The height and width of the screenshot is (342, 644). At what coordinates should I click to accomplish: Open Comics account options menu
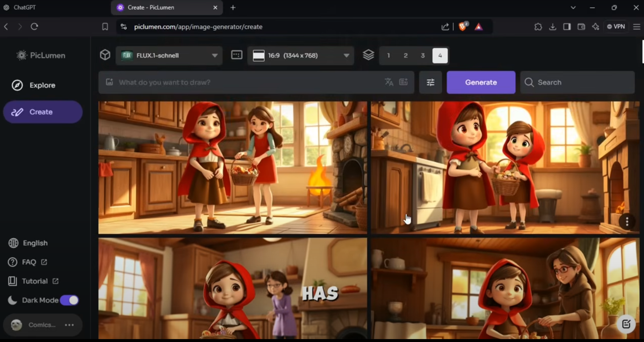tap(69, 325)
